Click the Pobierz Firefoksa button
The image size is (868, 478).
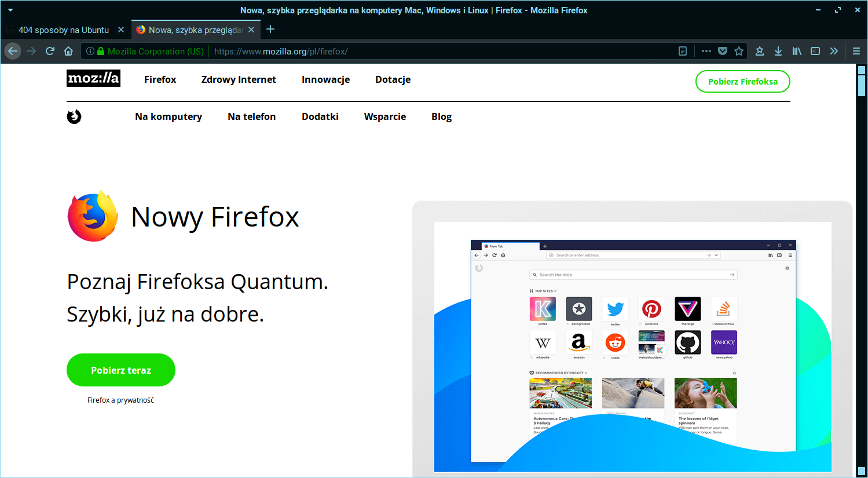(743, 81)
